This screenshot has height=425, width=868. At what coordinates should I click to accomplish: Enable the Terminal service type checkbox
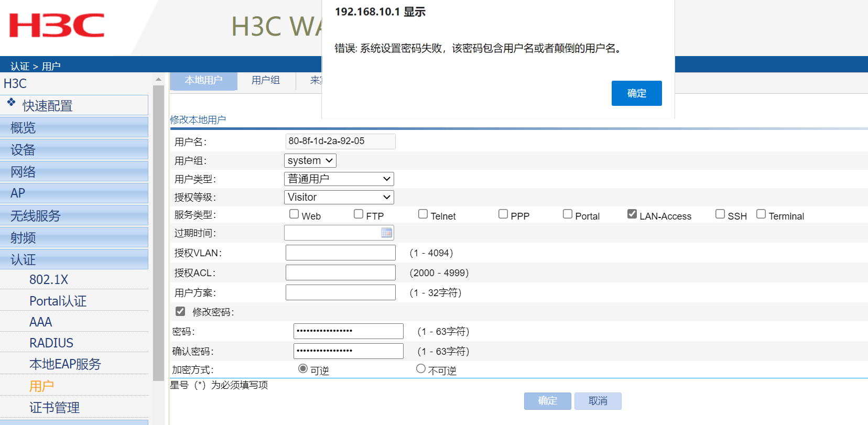tap(761, 214)
